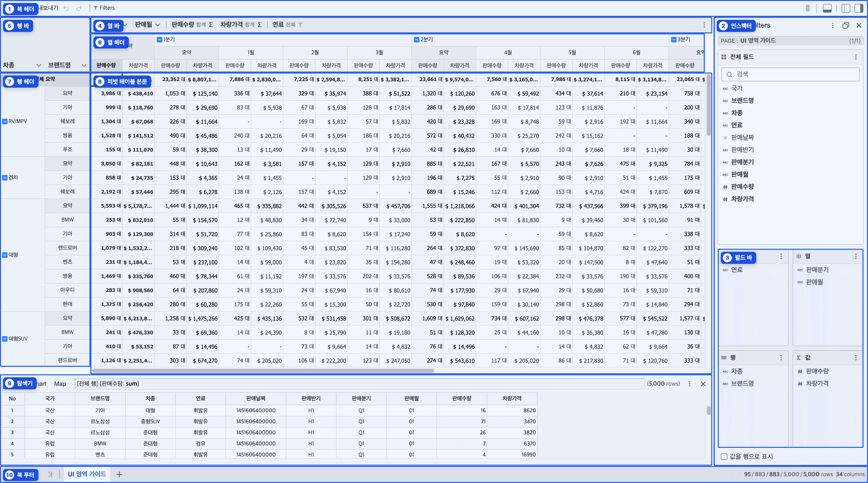Click the explorer query field showing 판매수량: sum

(359, 384)
